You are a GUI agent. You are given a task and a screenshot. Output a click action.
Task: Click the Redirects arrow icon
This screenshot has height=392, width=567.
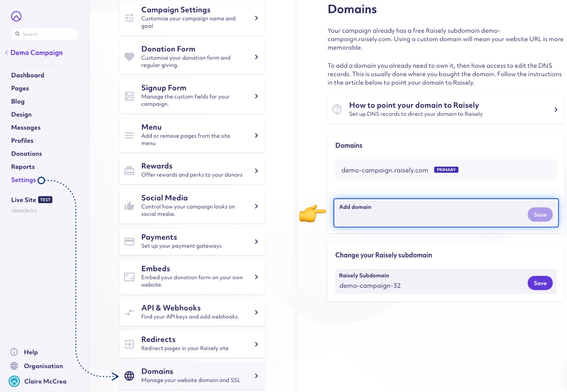point(129,344)
